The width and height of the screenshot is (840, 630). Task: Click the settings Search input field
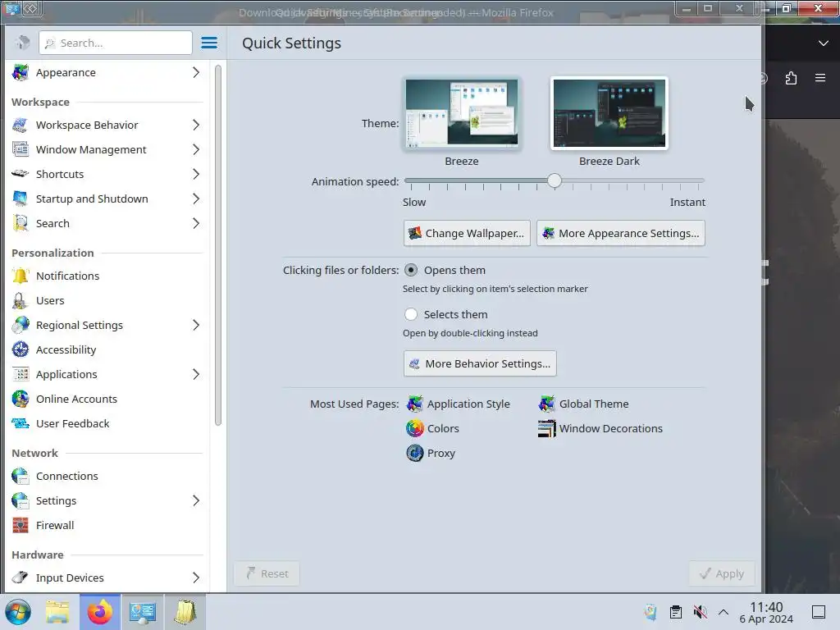[x=115, y=43]
